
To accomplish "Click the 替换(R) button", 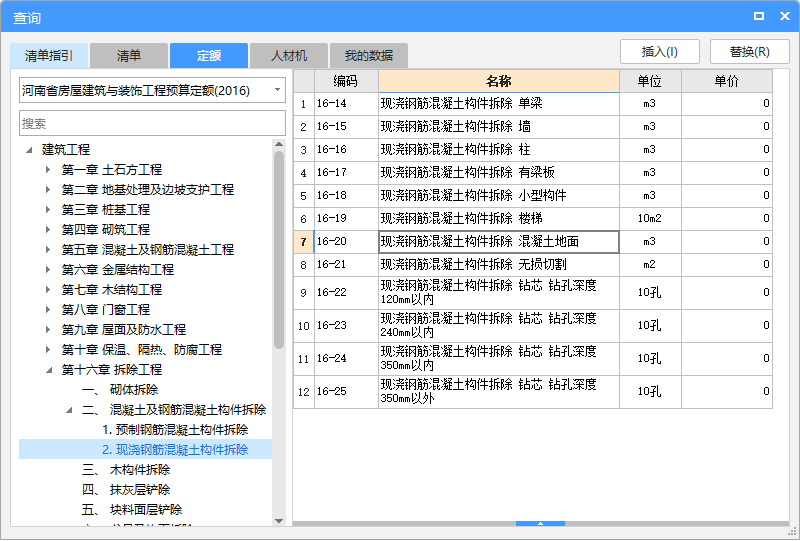I will click(x=749, y=52).
